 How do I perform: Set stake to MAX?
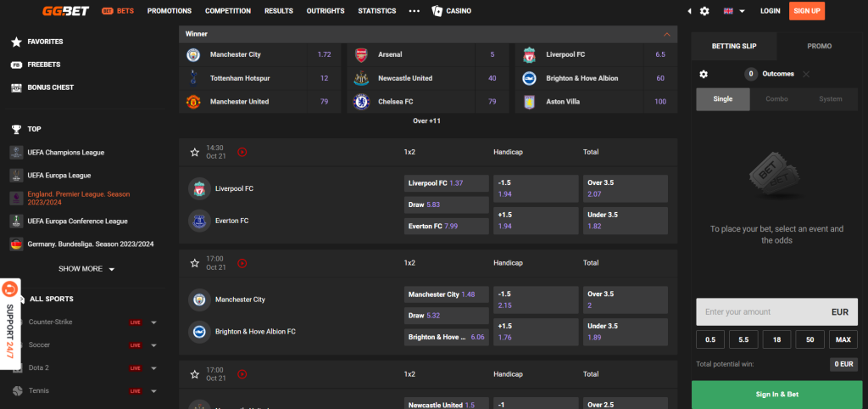843,339
